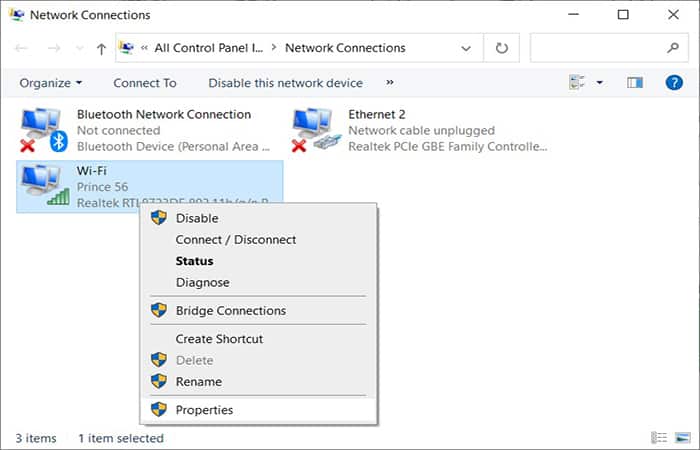Switch to large icons view in status bar
The height and width of the screenshot is (450, 700).
(x=683, y=438)
